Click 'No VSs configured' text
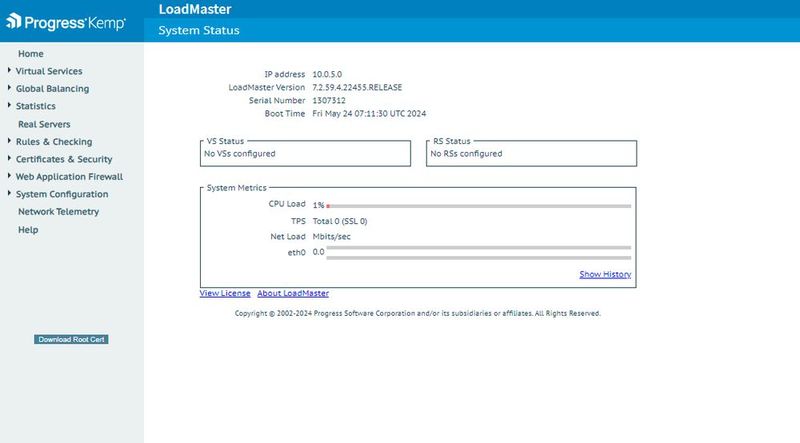This screenshot has height=443, width=800. tap(240, 154)
